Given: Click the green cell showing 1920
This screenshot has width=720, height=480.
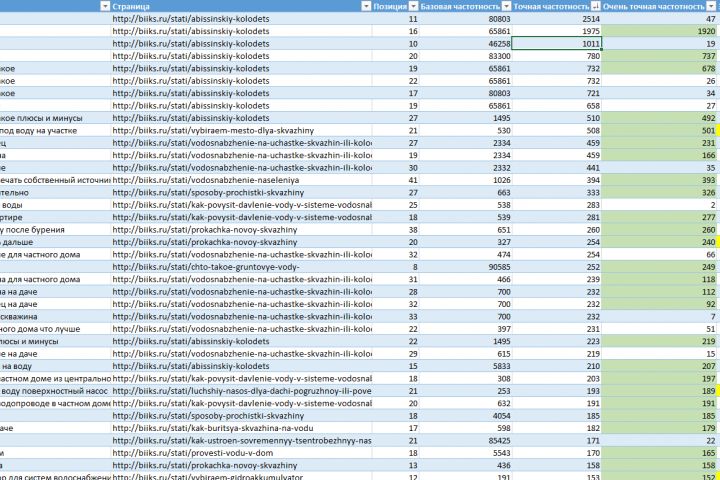Looking at the screenshot, I should (660, 31).
